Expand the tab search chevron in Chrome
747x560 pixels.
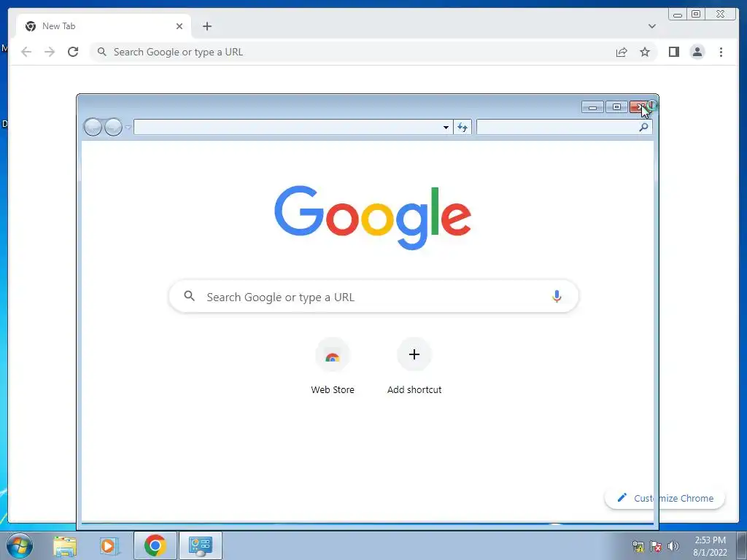click(652, 26)
